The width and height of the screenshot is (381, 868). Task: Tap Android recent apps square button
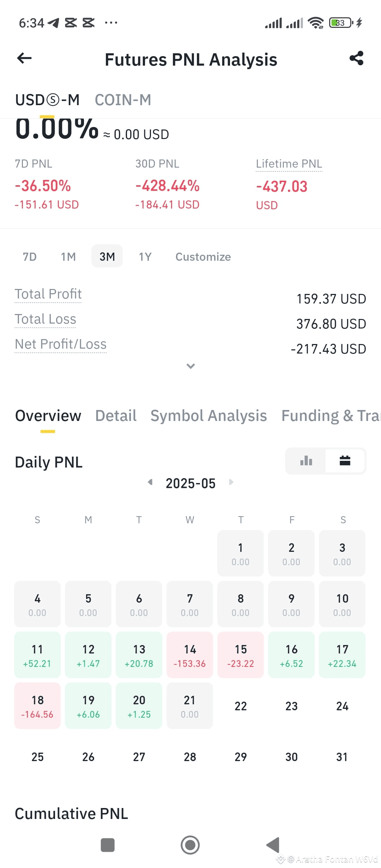[108, 845]
